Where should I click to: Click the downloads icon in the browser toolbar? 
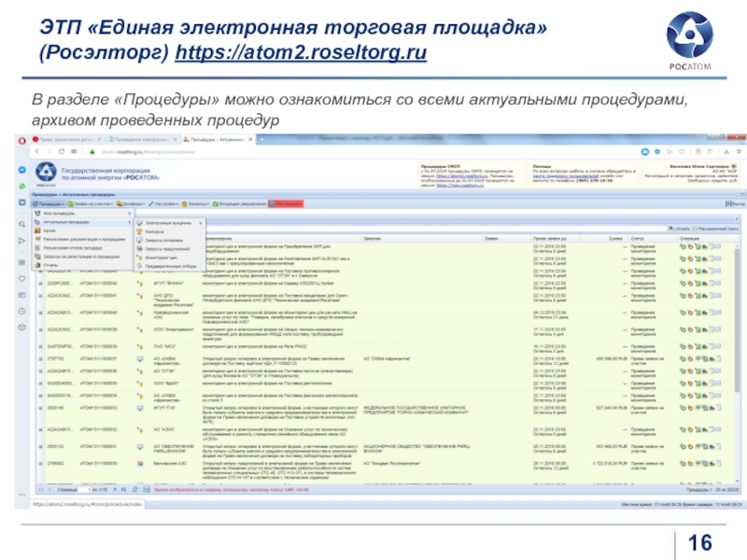[x=726, y=152]
